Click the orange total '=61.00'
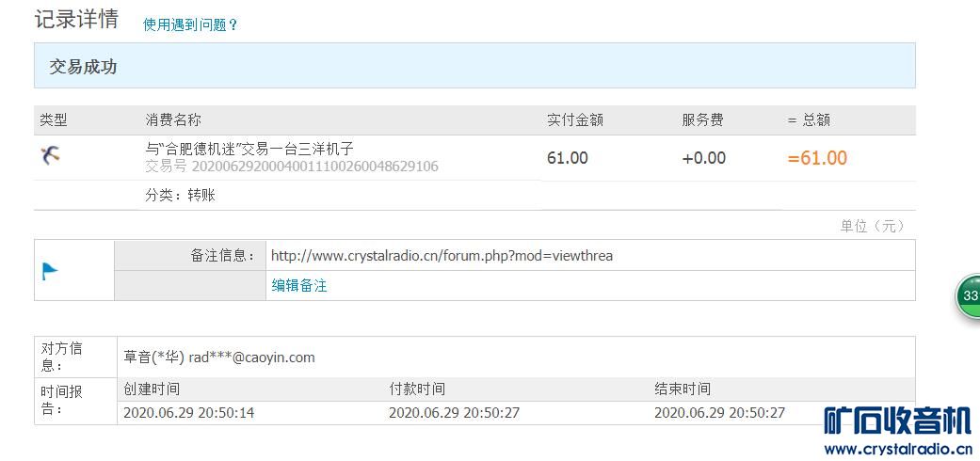 [x=817, y=158]
